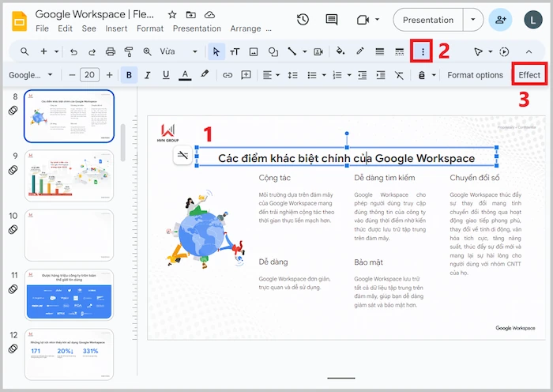Decrease the font size
This screenshot has width=553, height=392.
[72, 75]
